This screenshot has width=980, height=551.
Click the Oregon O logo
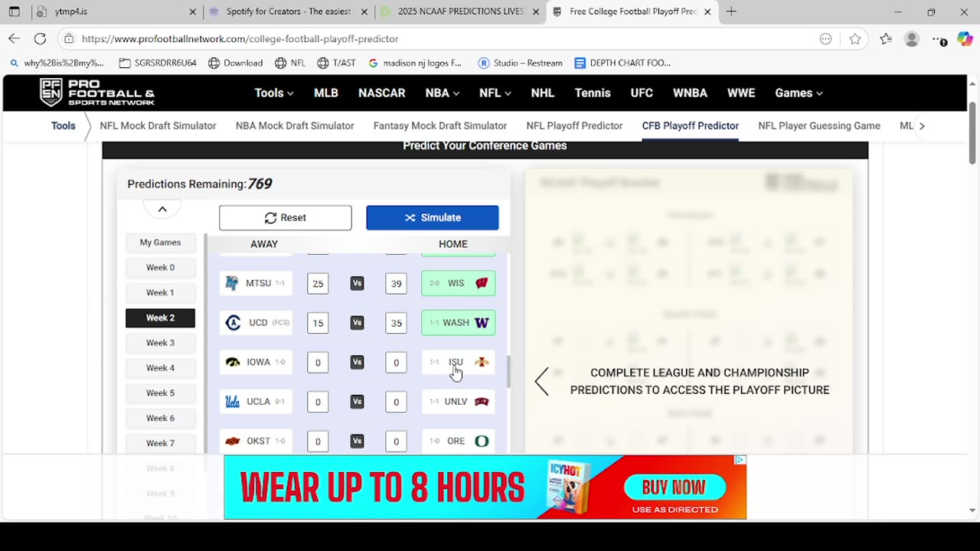[482, 441]
